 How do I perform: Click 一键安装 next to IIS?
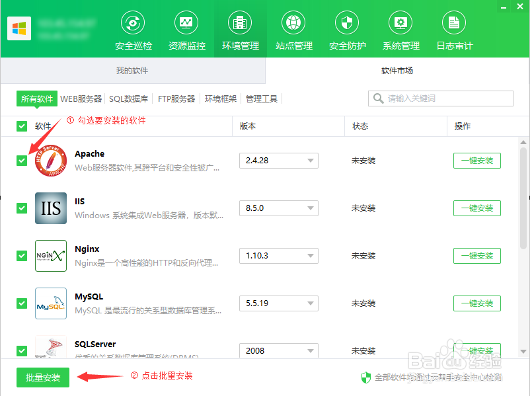point(476,208)
